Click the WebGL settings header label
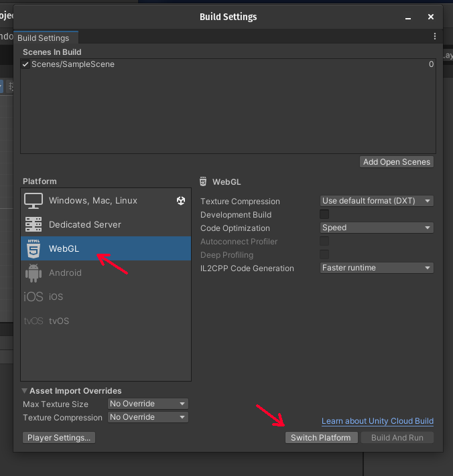Image resolution: width=453 pixels, height=476 pixels. 226,182
